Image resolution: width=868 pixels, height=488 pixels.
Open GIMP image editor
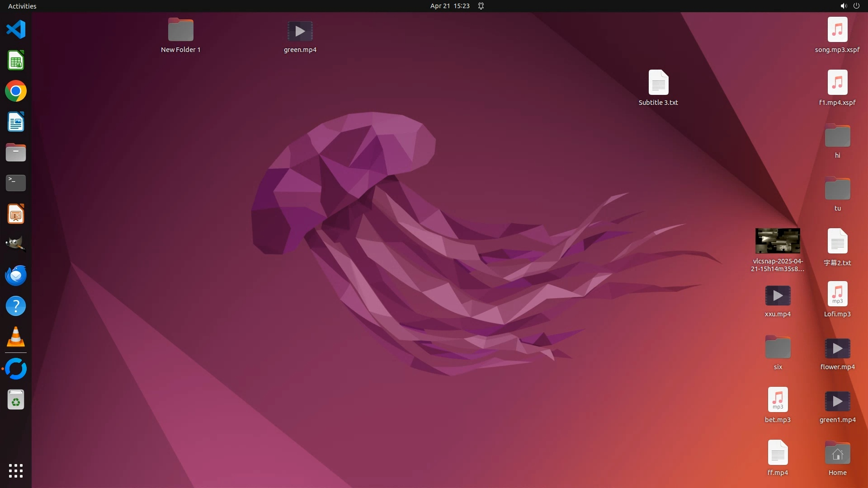coord(16,244)
